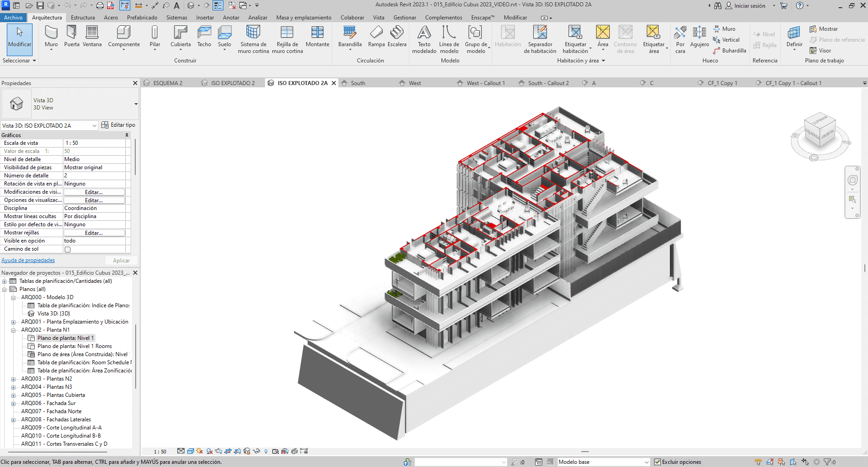
Task: Toggle drag elements on selection icon
Action: pos(805,462)
